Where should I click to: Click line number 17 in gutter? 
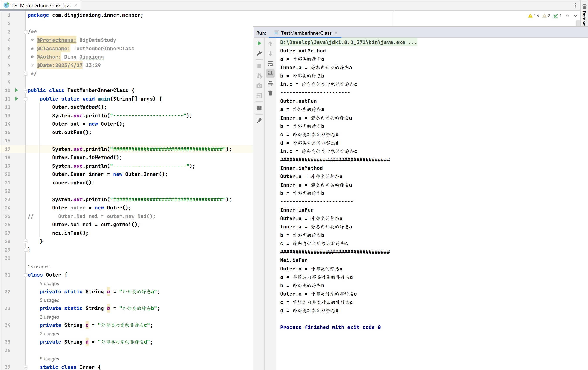click(x=8, y=149)
